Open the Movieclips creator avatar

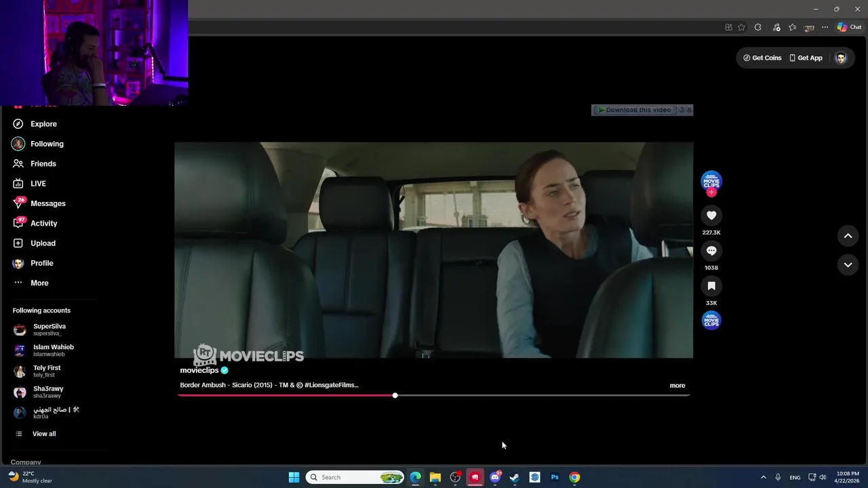[x=711, y=181]
